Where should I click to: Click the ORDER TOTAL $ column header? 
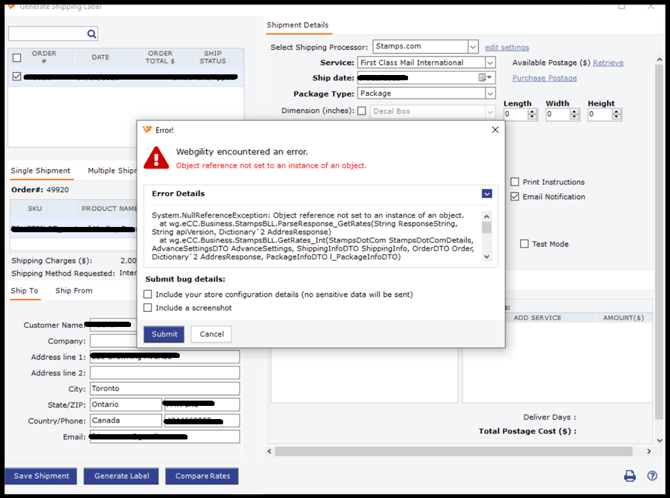160,57
